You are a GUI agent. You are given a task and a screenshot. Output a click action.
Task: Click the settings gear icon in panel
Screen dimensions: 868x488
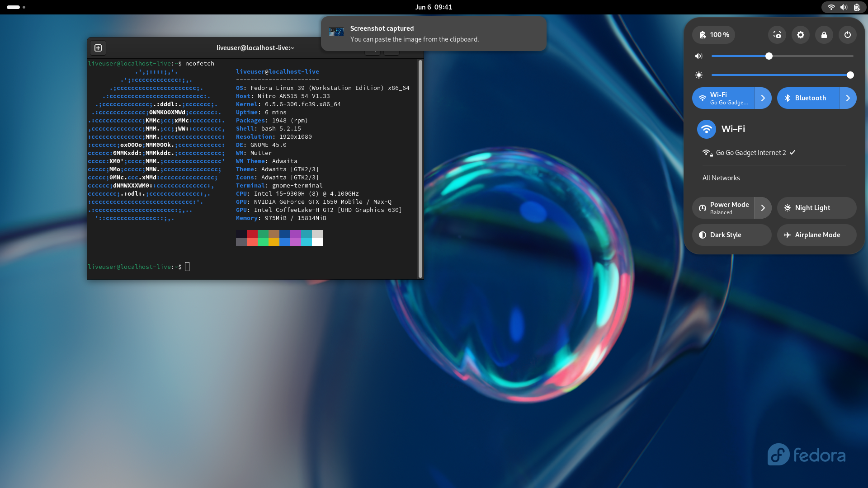coord(801,34)
